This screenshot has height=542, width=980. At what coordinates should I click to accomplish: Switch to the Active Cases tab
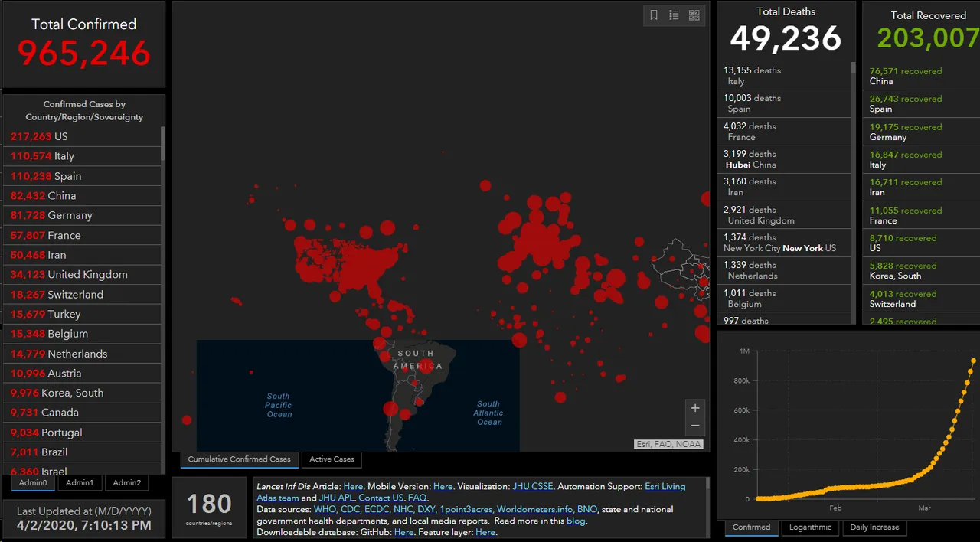coord(332,459)
